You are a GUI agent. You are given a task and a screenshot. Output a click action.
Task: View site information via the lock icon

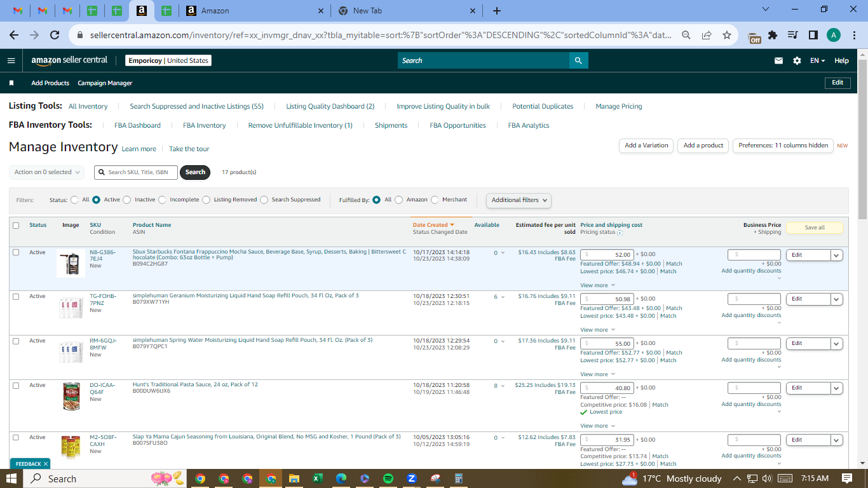[x=79, y=36]
